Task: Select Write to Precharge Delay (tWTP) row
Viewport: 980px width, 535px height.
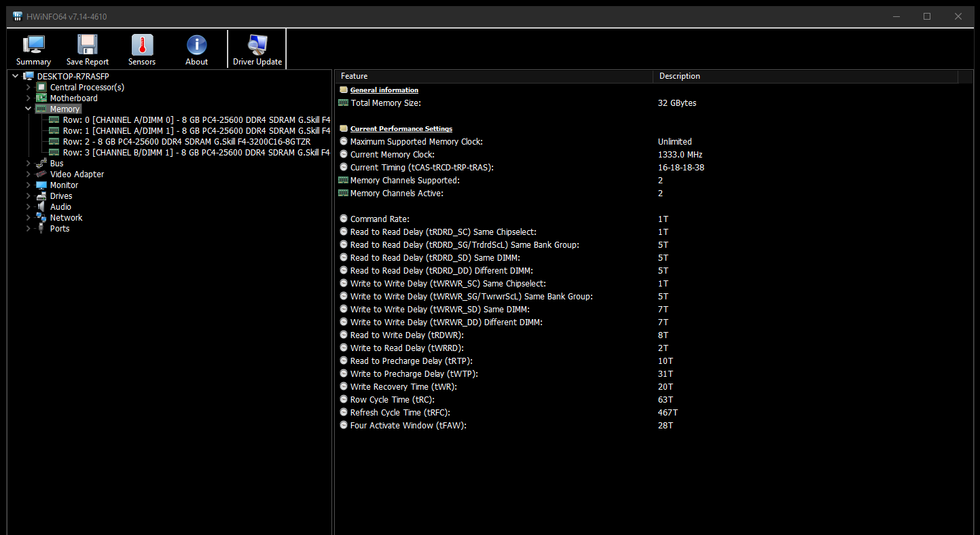Action: click(x=652, y=374)
